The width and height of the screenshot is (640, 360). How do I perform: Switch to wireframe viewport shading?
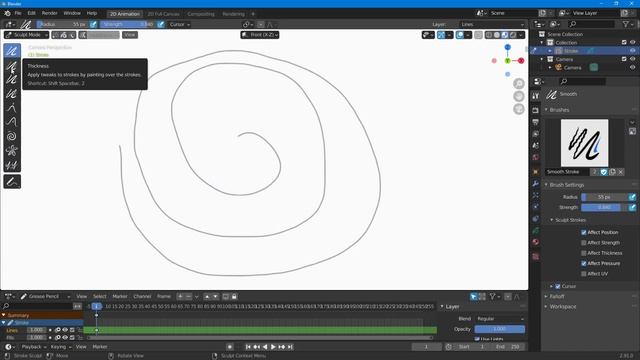coord(489,35)
